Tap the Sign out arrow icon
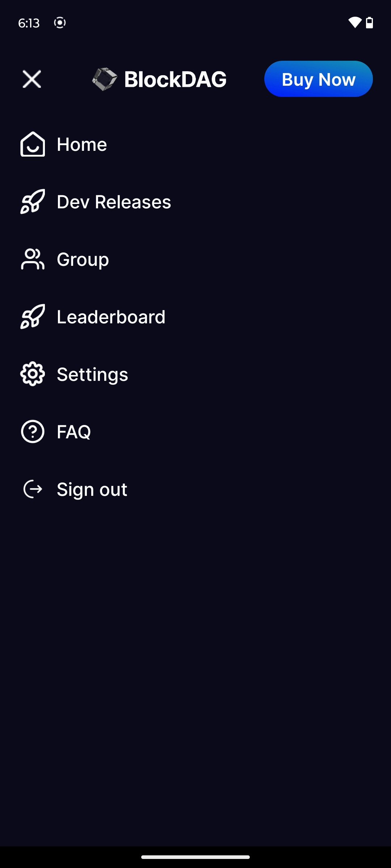Image resolution: width=391 pixels, height=868 pixels. pyautogui.click(x=33, y=489)
